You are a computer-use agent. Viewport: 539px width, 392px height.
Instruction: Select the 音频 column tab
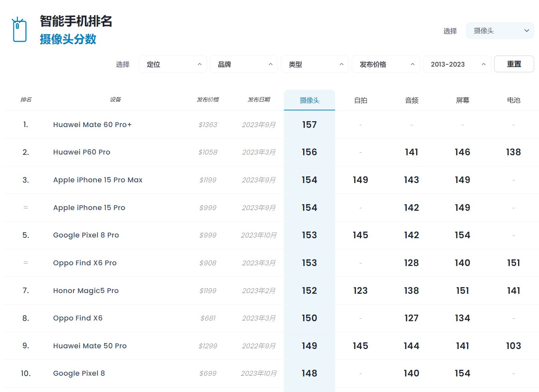click(x=411, y=100)
